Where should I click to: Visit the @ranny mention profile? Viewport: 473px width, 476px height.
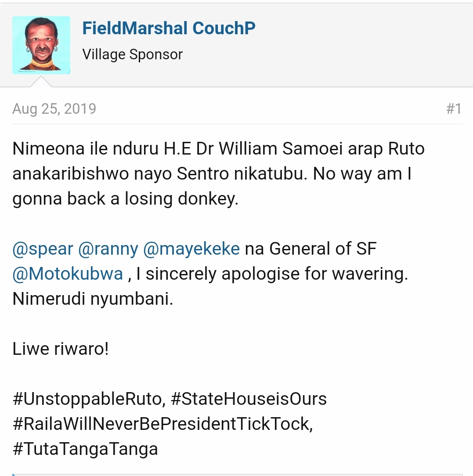(x=108, y=249)
